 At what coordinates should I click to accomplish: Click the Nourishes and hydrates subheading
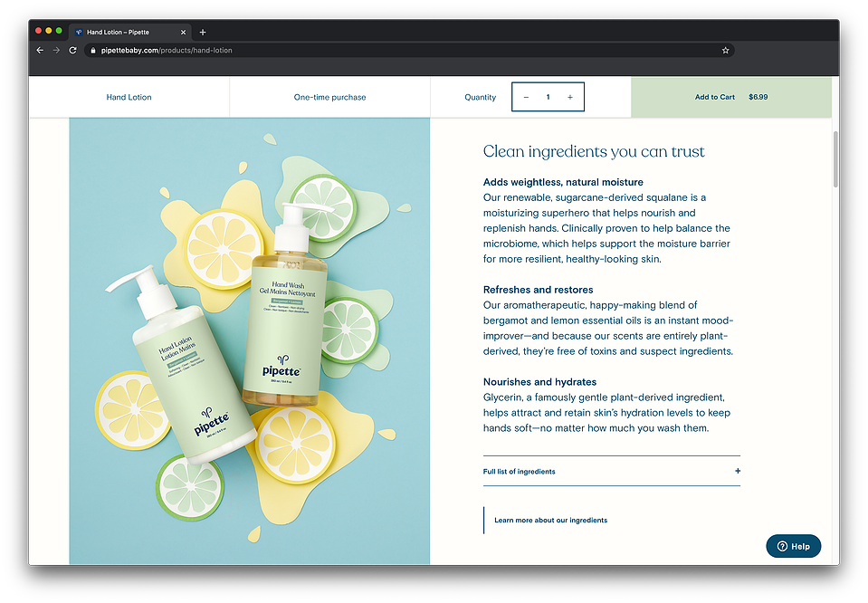(x=539, y=382)
